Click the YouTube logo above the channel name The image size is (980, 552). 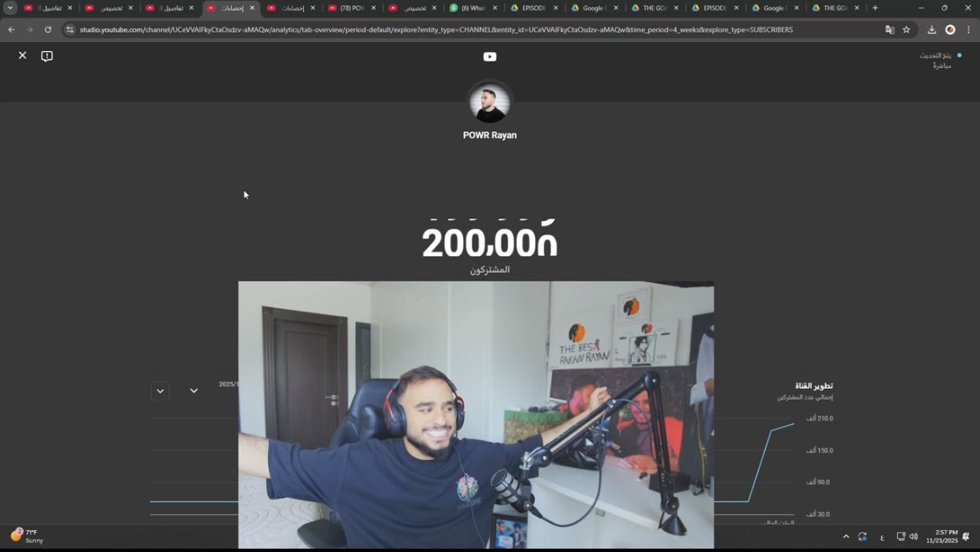tap(489, 57)
